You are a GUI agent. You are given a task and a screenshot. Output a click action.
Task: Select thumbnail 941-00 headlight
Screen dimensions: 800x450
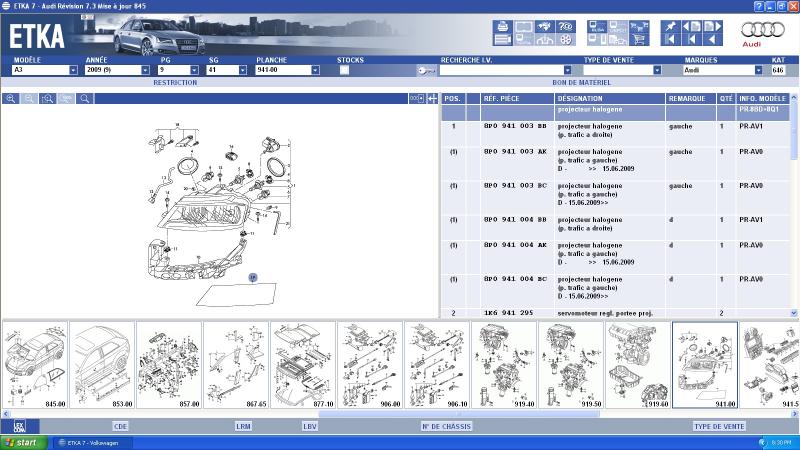pos(705,365)
